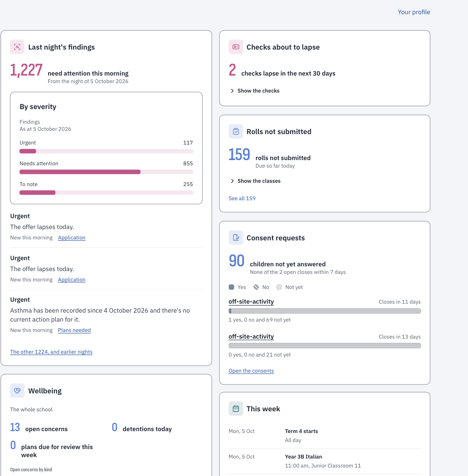Click the This week calendar icon
The image size is (468, 476).
(236, 408)
